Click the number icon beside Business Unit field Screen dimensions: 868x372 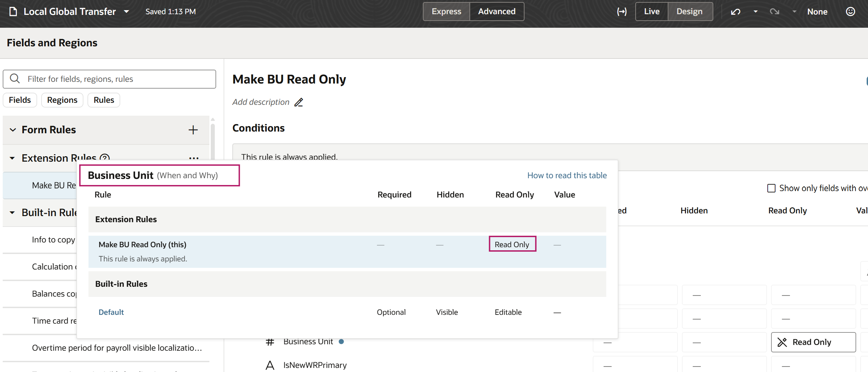270,342
